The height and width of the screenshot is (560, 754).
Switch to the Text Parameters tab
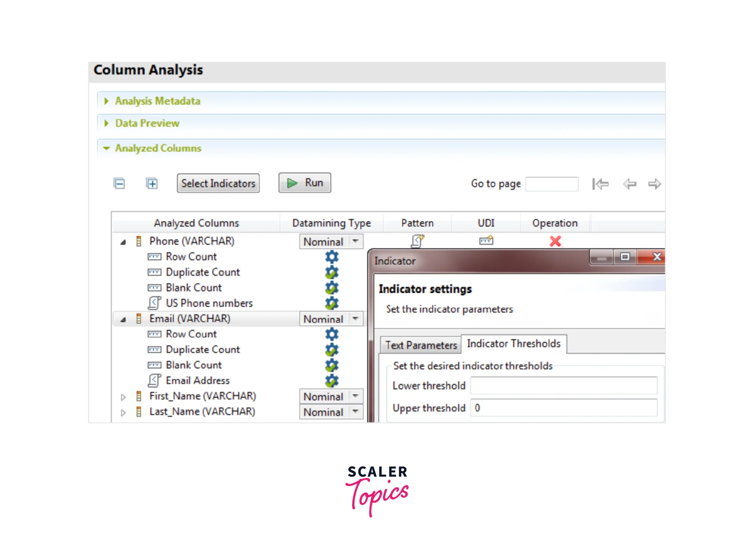[x=420, y=345]
